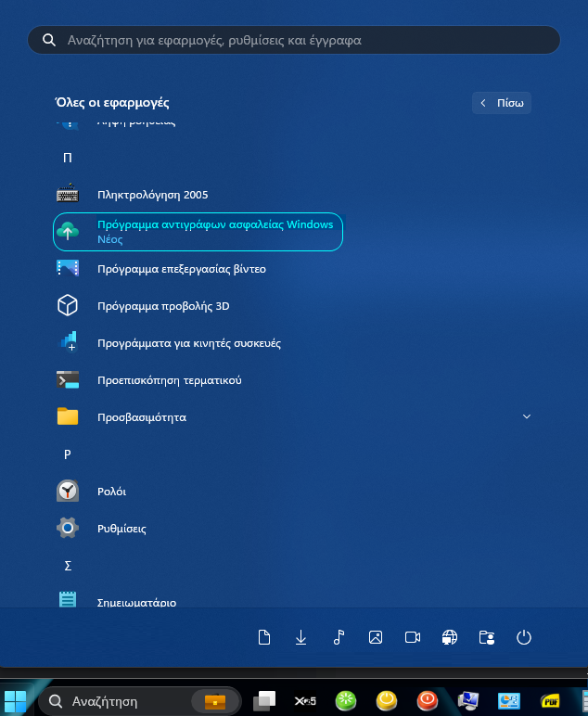Click the red power taskbar icon
This screenshot has width=588, height=716.
click(x=428, y=701)
